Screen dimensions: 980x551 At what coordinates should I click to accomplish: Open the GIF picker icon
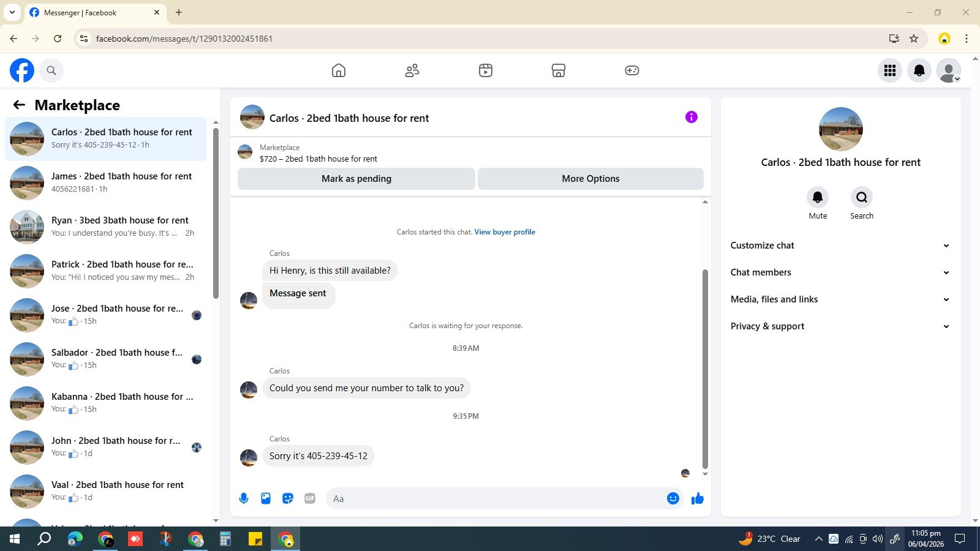coord(310,498)
